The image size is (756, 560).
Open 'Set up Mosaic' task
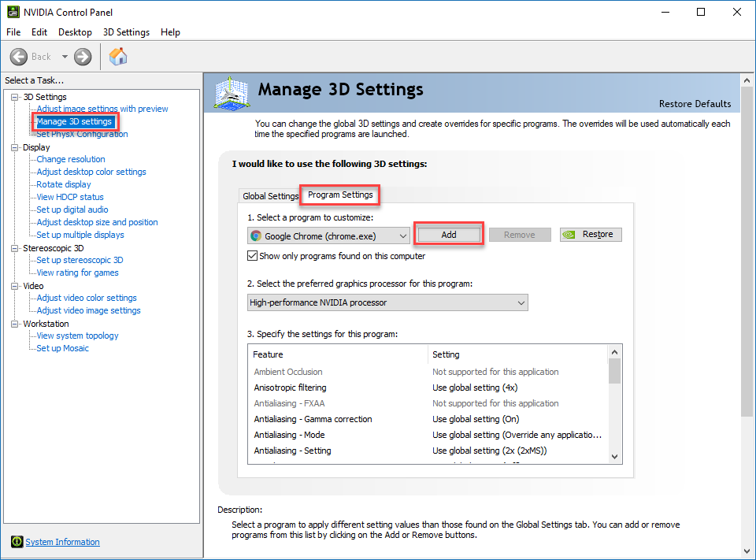63,348
